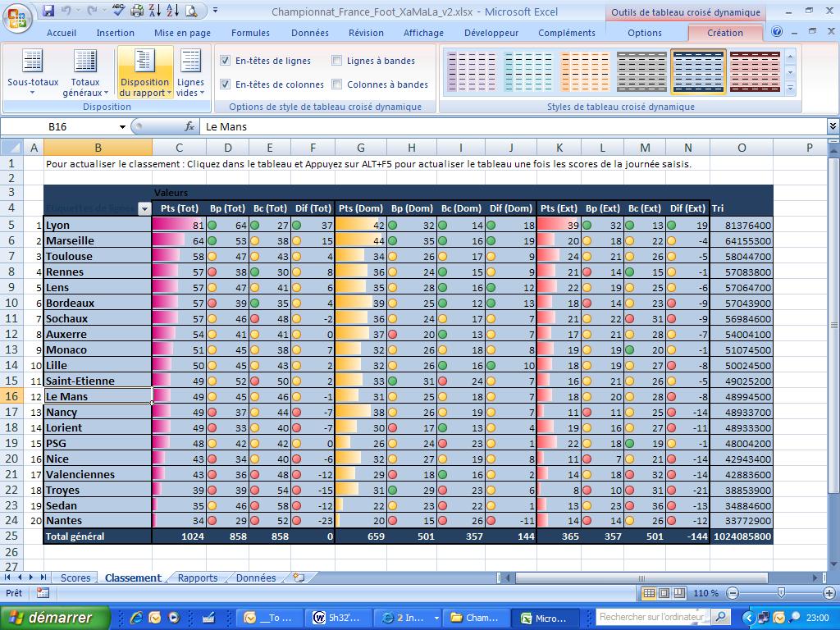Open Excel help question mark icon
This screenshot has width=840, height=630.
click(777, 33)
